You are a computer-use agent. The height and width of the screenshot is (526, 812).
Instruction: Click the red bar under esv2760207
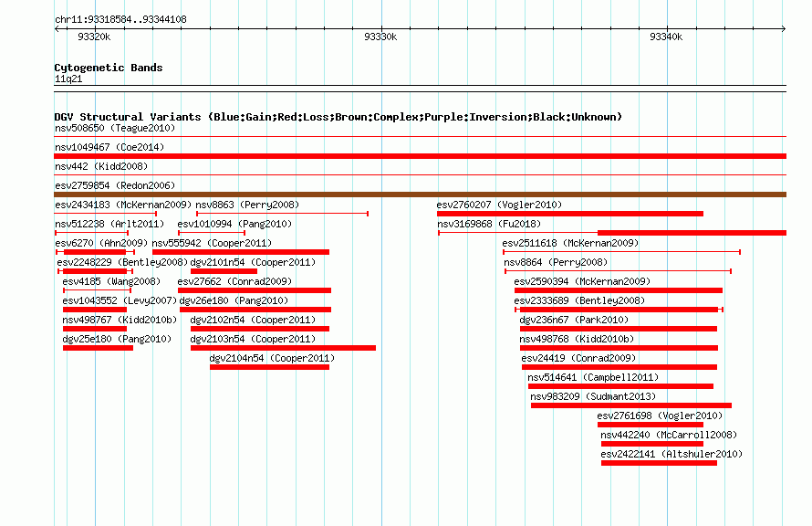coord(570,214)
